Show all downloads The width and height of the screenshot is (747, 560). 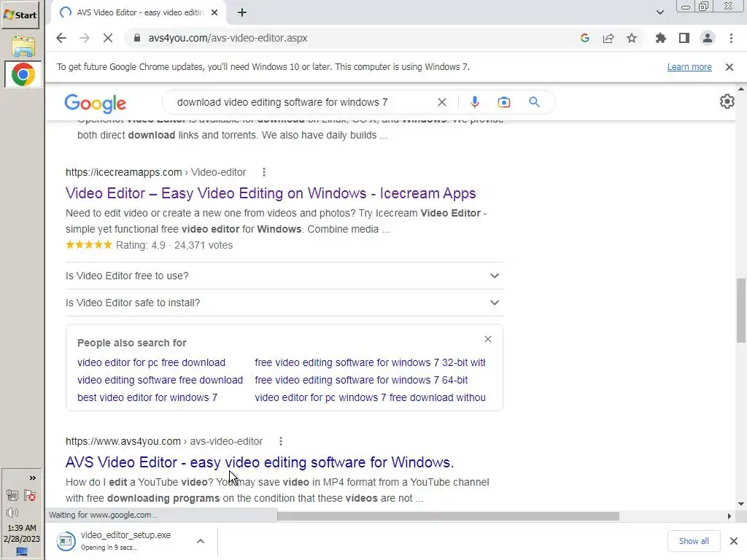point(694,541)
